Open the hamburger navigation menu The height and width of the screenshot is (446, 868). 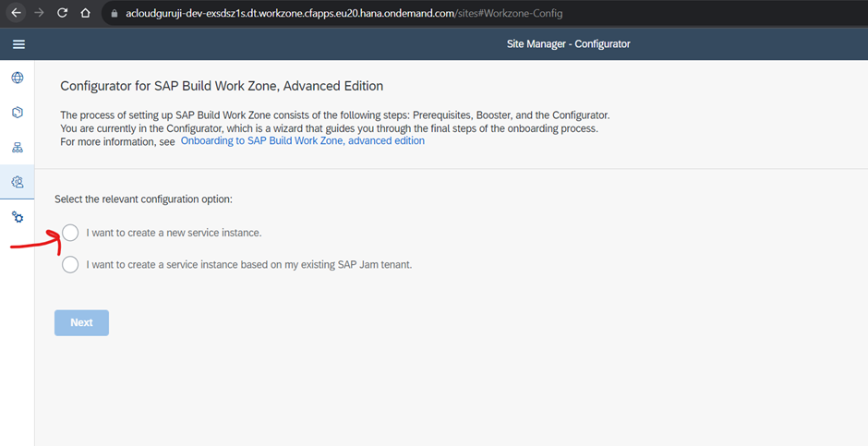[x=18, y=44]
